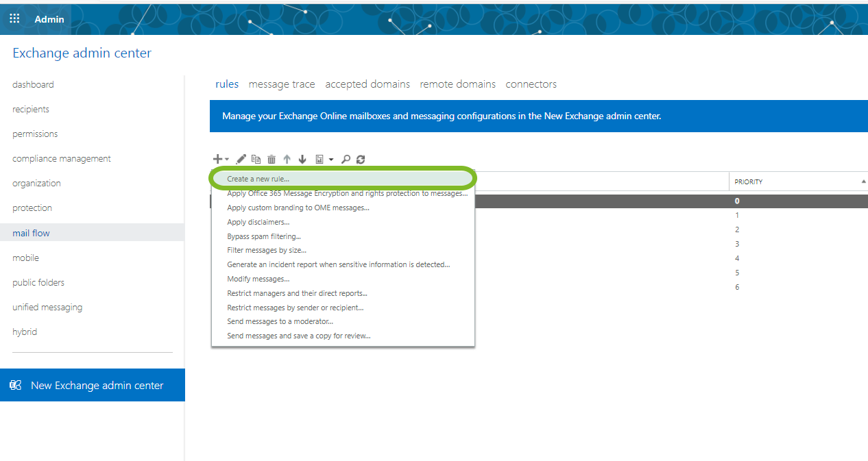Select Bypass spam filtering...

[x=343, y=236]
